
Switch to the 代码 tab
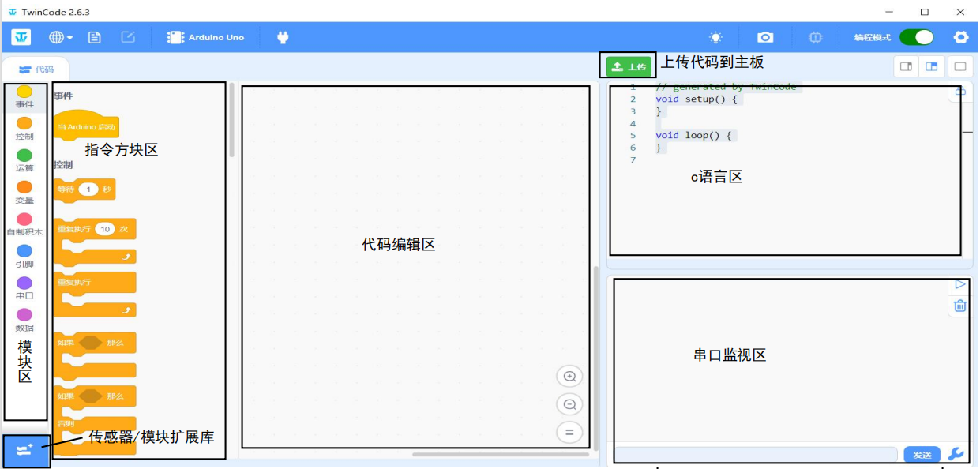tap(36, 69)
